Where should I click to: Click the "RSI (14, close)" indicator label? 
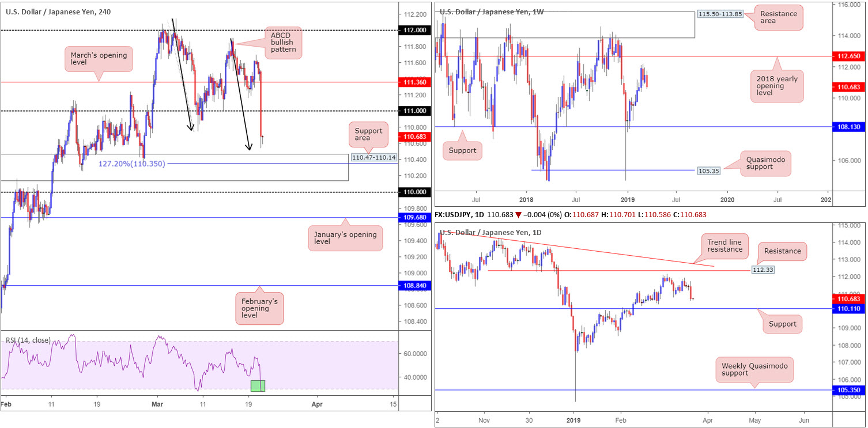click(x=28, y=340)
